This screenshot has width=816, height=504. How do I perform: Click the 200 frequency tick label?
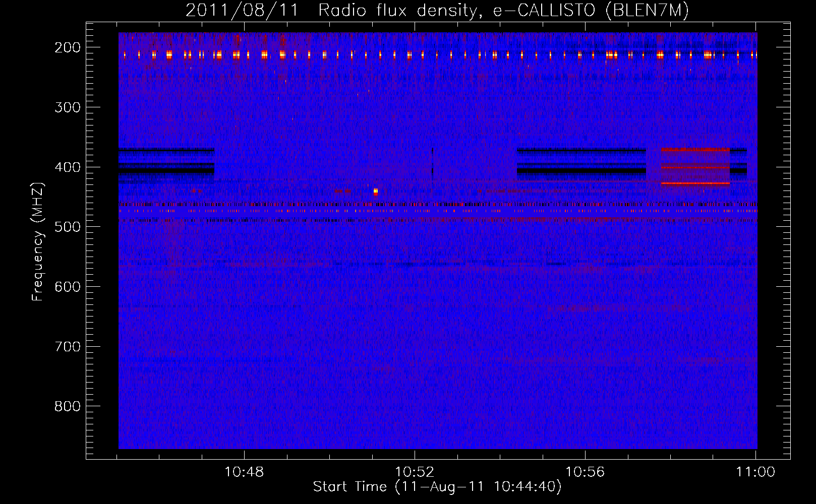coord(68,47)
